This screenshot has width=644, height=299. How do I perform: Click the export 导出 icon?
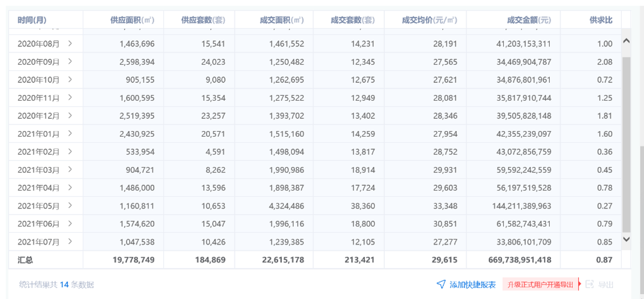589,284
